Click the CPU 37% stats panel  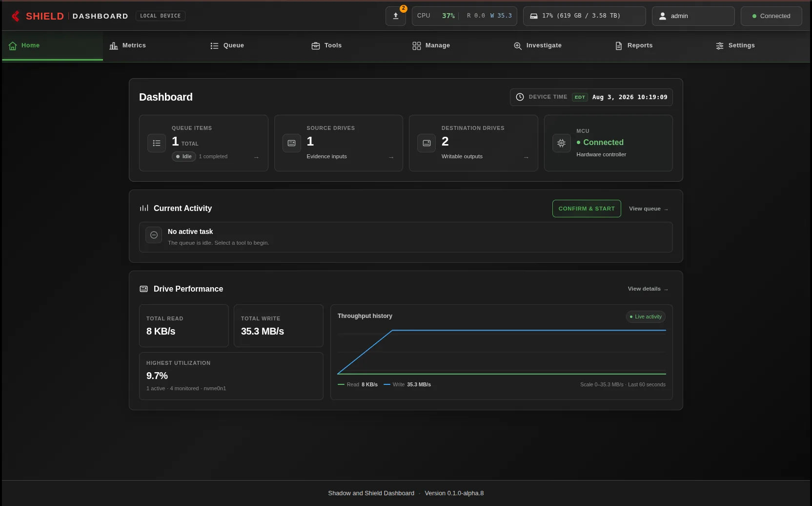(x=465, y=16)
